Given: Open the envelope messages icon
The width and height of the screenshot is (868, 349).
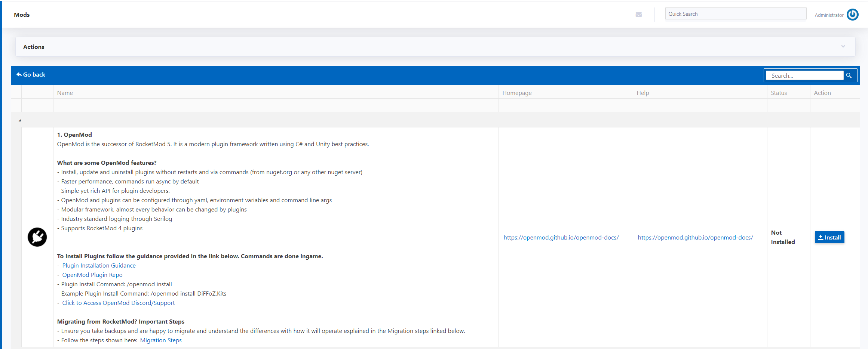Looking at the screenshot, I should point(638,15).
